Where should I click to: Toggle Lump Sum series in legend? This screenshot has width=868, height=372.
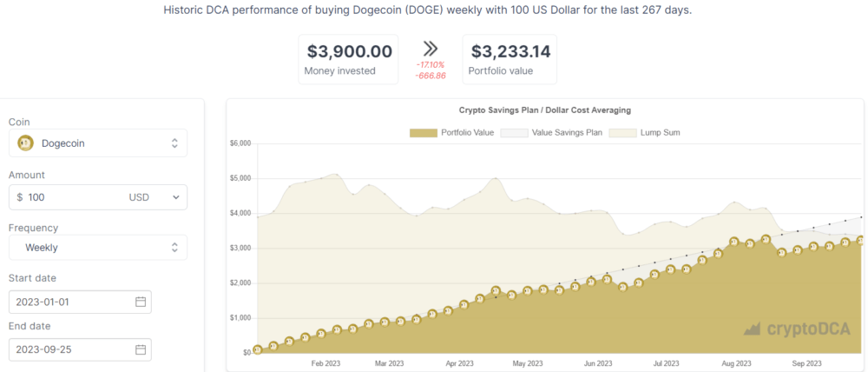pyautogui.click(x=644, y=132)
